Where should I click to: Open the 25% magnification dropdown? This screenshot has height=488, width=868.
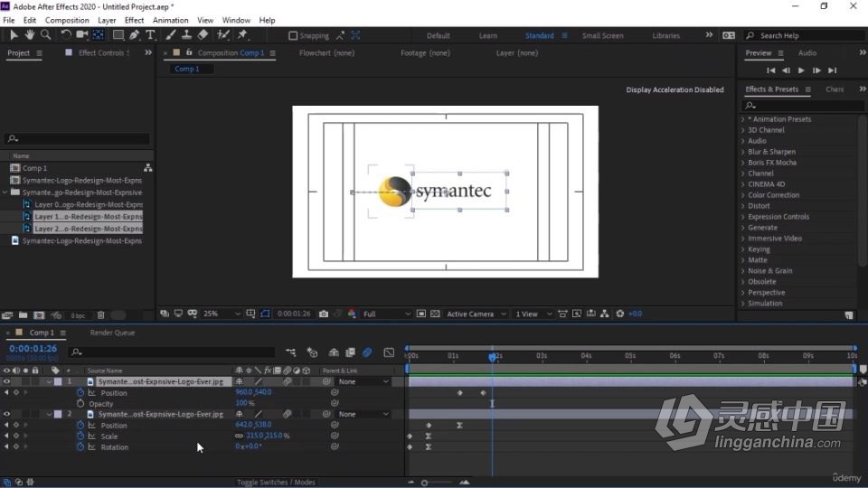coord(222,314)
